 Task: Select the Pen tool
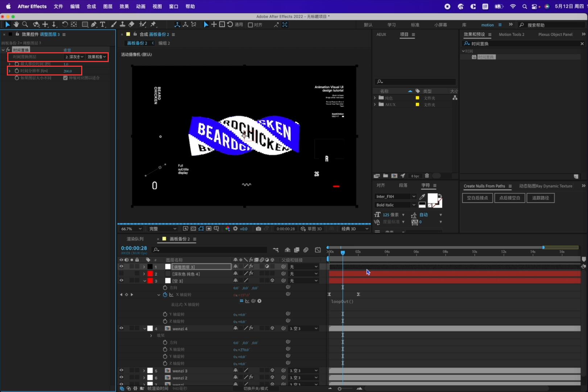(x=94, y=24)
